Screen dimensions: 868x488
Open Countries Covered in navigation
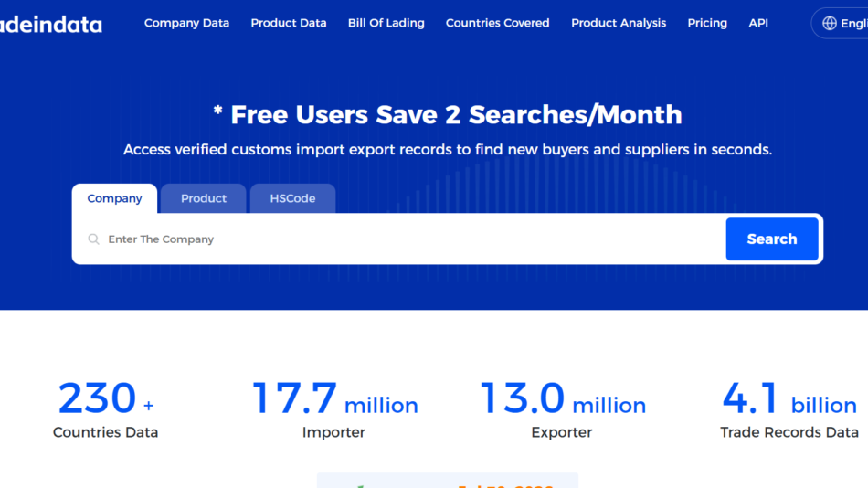click(497, 23)
